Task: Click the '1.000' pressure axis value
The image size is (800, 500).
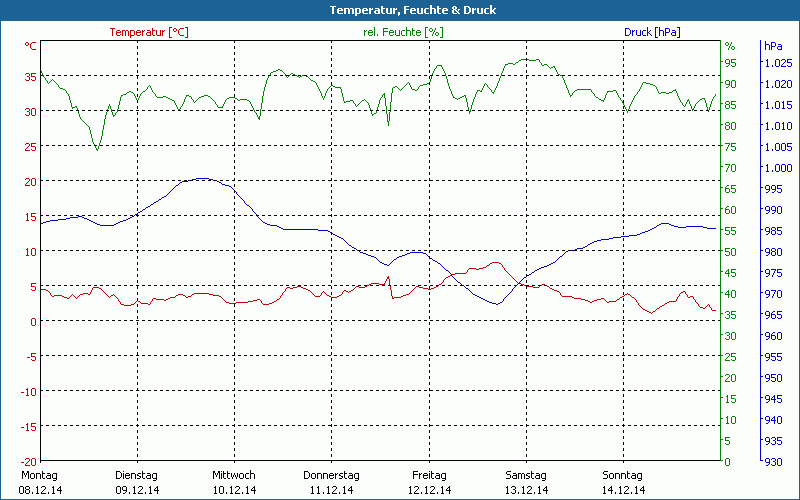Action: pos(778,168)
